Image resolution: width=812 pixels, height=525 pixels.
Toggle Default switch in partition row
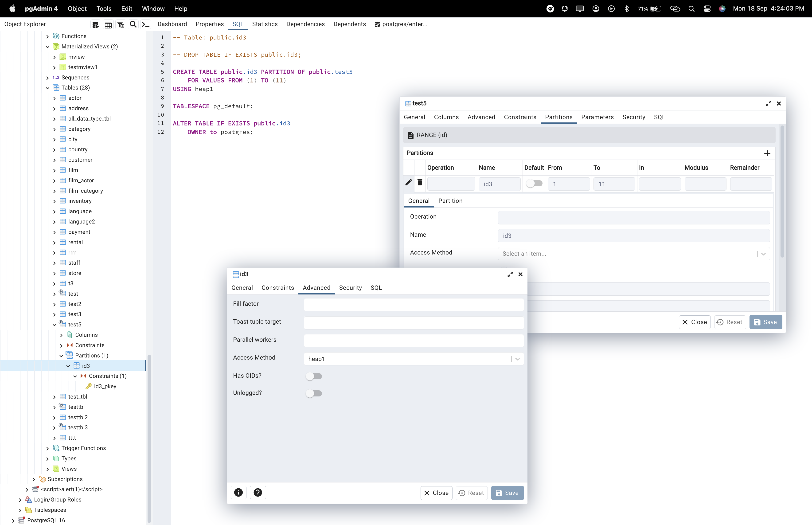coord(534,184)
